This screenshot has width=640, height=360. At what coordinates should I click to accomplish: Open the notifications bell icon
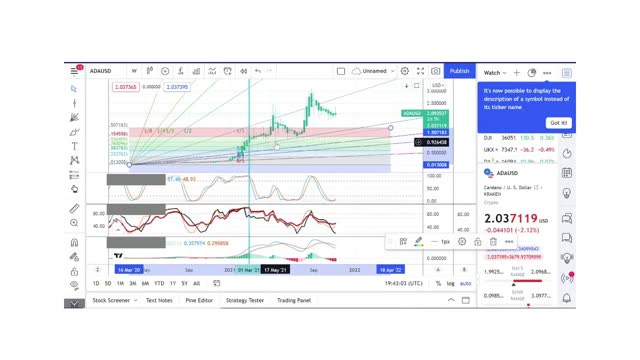567,298
